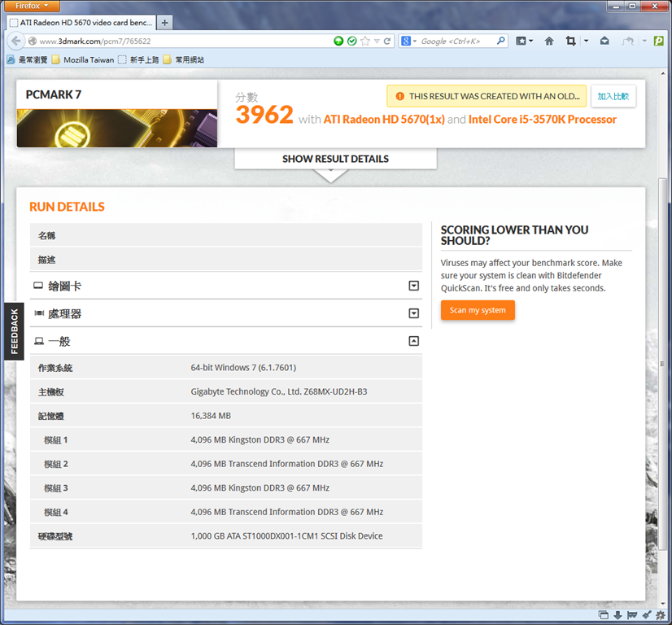Click the crop screenshot tool icon
Image resolution: width=672 pixels, height=625 pixels.
point(570,42)
